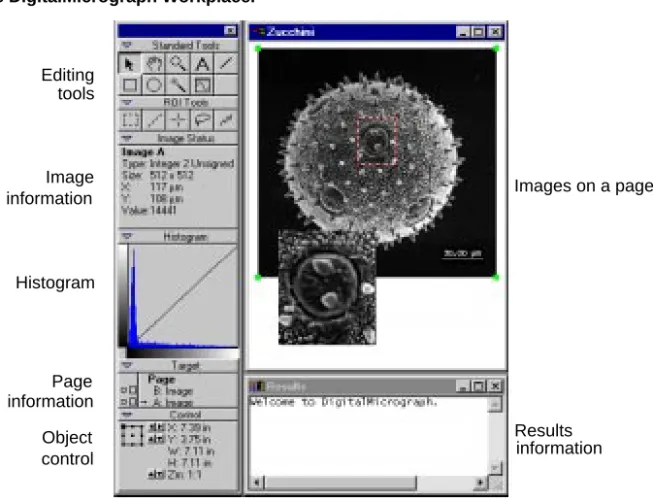The image size is (653, 502).
Task: Click the red dashed ROI on the image
Action: [377, 140]
